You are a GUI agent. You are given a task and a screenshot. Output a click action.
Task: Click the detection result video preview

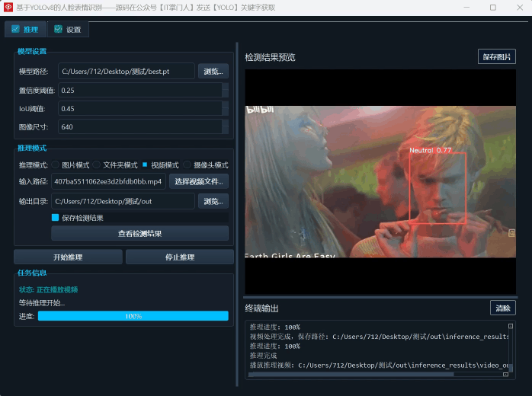tap(380, 182)
